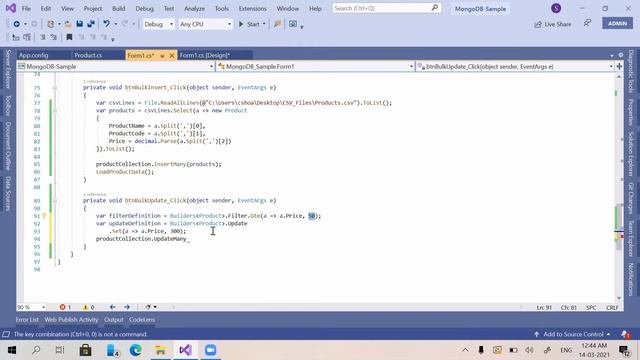The width and height of the screenshot is (640, 360).
Task: Open the Toolbox side tab
Action: pos(8,106)
